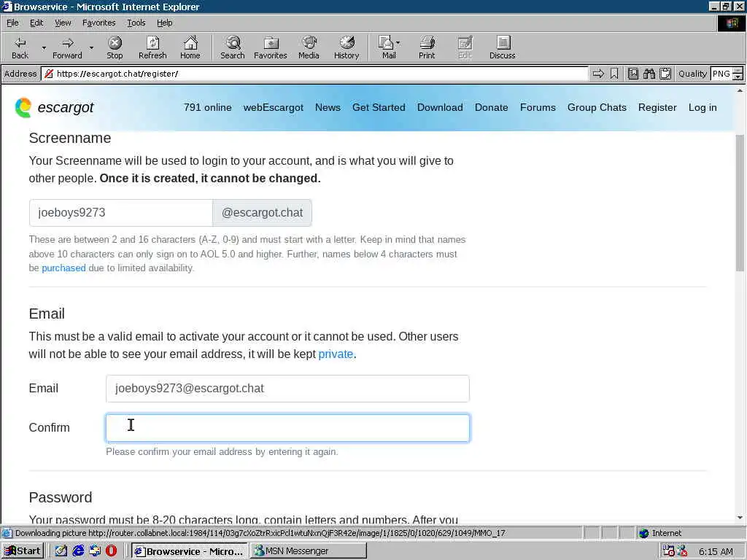
Task: Click the bookmarks book icon next to binoculars
Action: (632, 74)
